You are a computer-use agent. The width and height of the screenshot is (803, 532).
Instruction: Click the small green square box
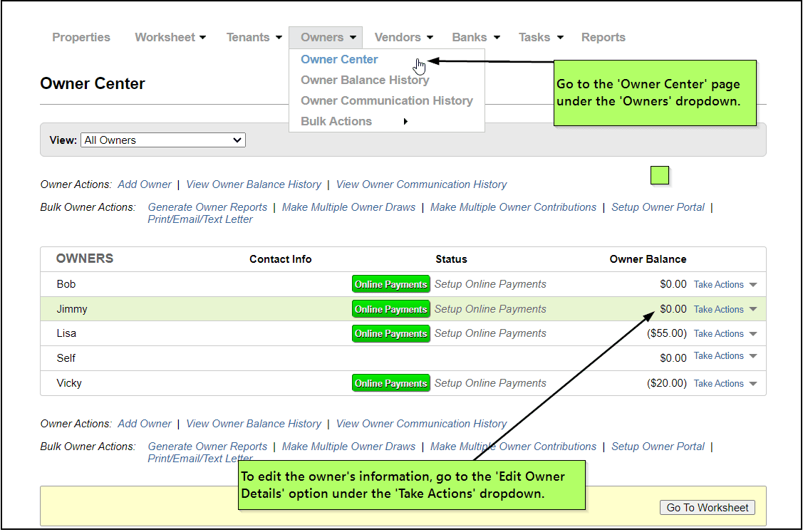coord(660,175)
